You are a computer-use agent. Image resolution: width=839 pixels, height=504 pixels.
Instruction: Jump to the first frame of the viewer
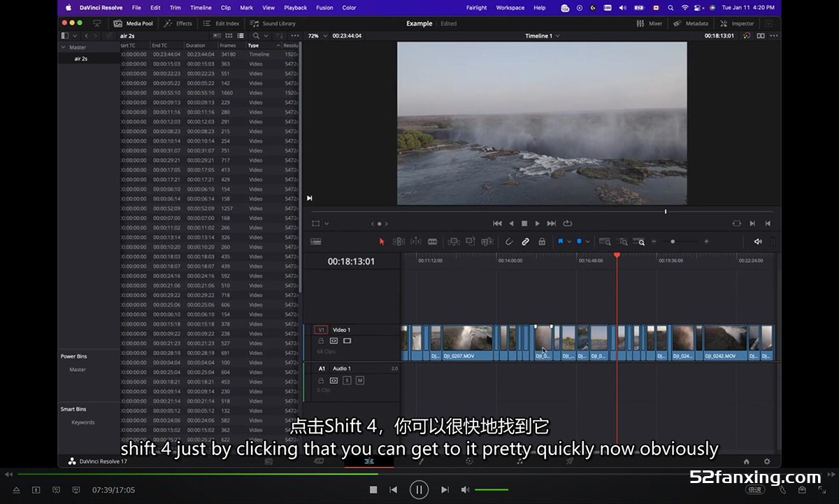(x=497, y=224)
